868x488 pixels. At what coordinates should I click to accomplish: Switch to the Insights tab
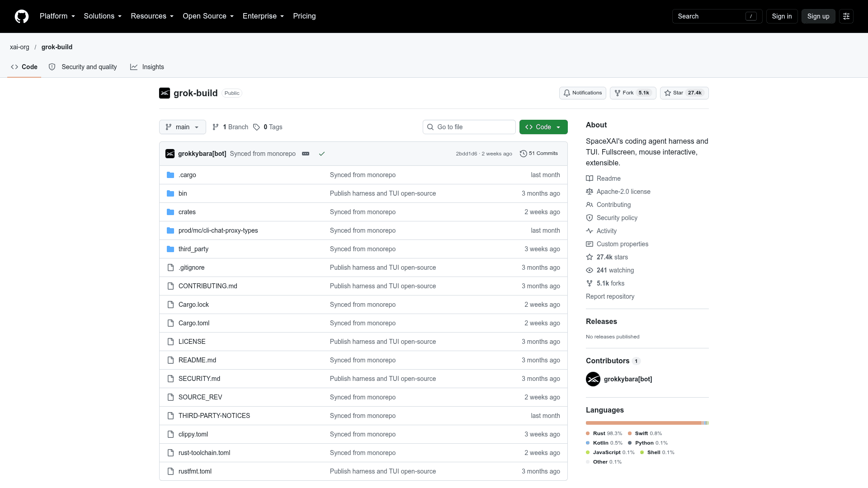click(147, 67)
